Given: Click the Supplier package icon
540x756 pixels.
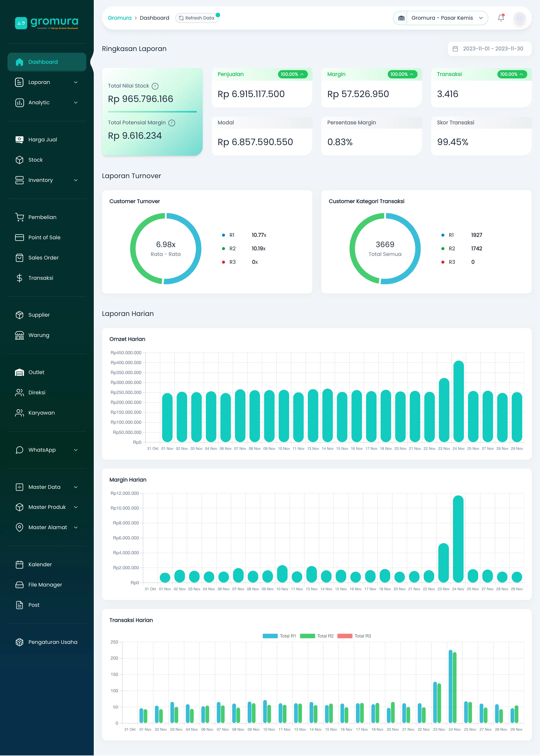Looking at the screenshot, I should coord(19,315).
